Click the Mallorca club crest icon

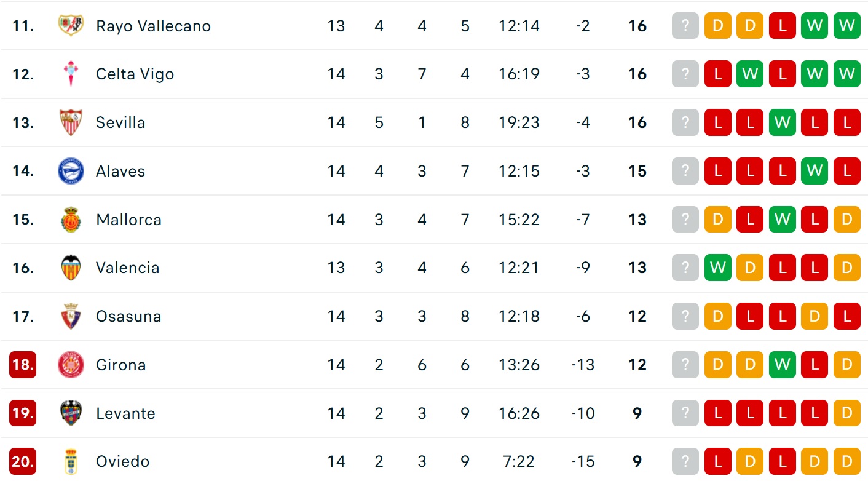point(71,220)
